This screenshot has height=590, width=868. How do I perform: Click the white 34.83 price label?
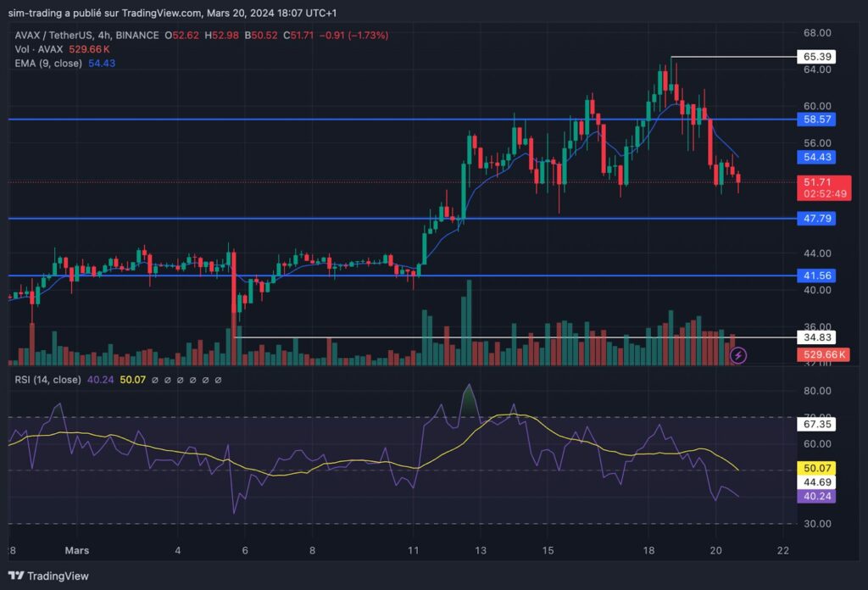[x=816, y=337]
